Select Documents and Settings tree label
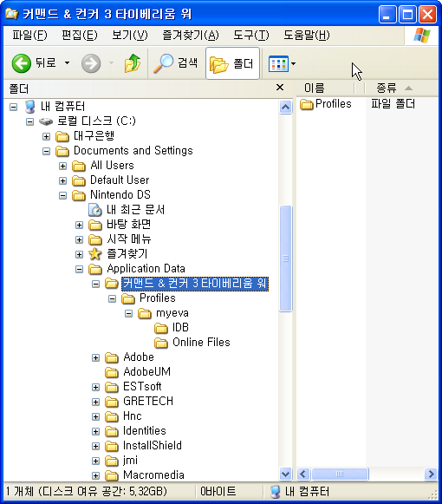 coord(133,150)
